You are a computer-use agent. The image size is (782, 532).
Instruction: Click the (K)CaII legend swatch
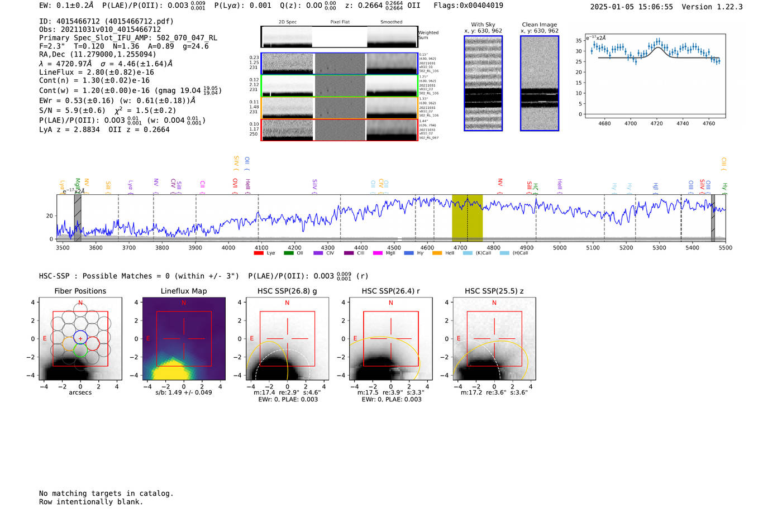tap(468, 253)
